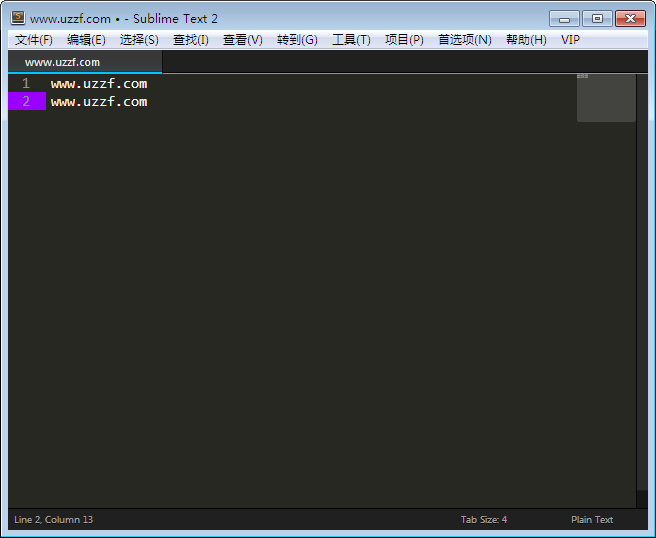
Task: Minimize the Sublime Text window
Action: click(x=564, y=19)
